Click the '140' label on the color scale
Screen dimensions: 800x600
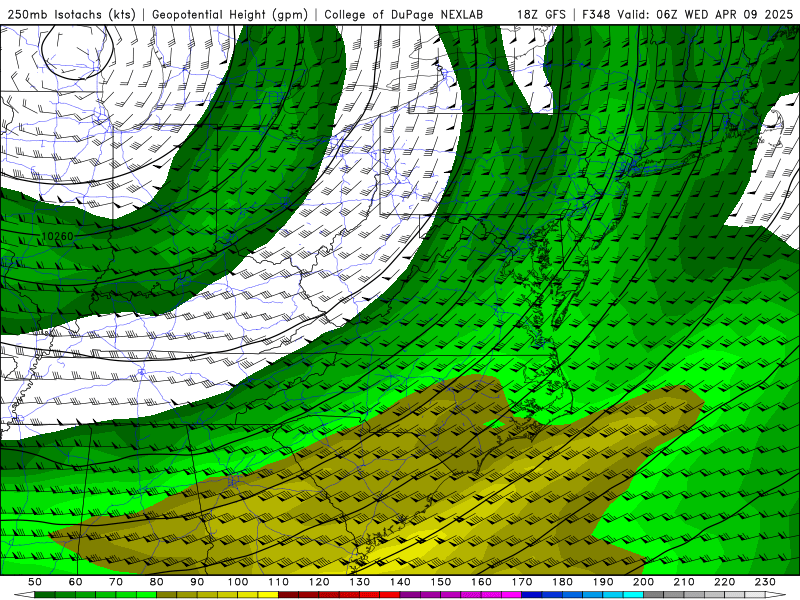pos(400,582)
